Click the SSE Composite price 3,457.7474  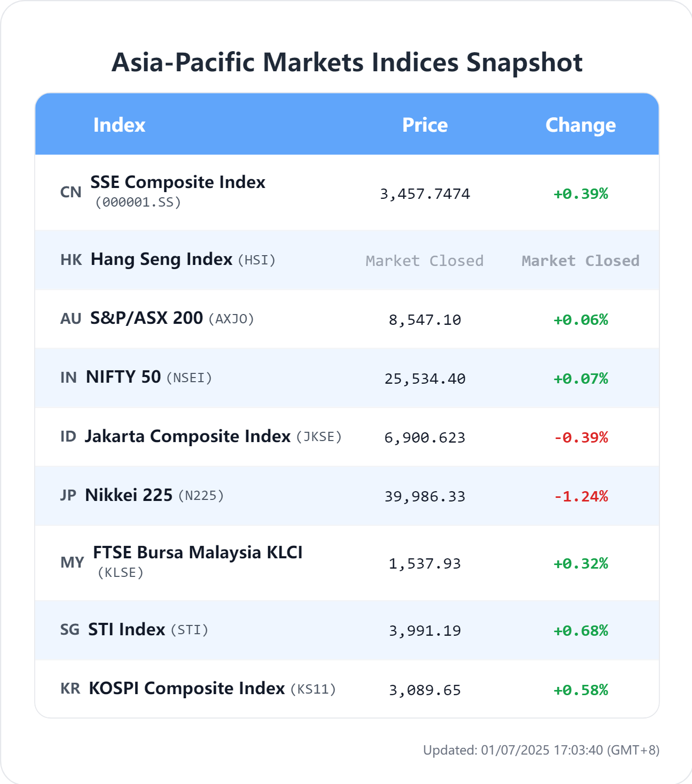click(425, 194)
